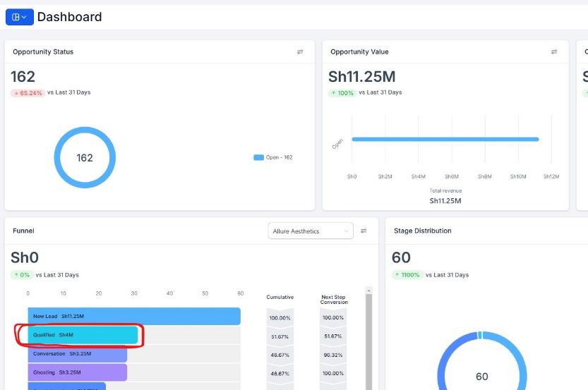This screenshot has height=390, width=588.
Task: Open the dashboard switcher blue button
Action: tap(20, 17)
